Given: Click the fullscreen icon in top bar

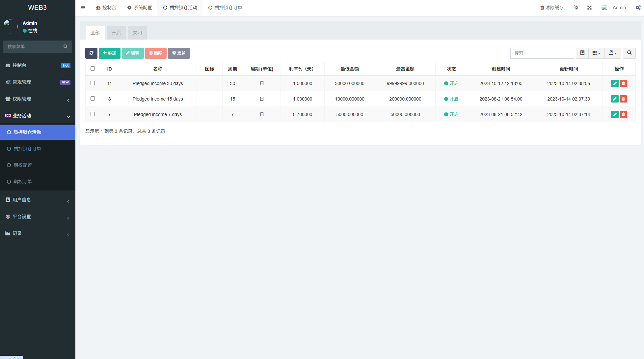Looking at the screenshot, I should (589, 8).
